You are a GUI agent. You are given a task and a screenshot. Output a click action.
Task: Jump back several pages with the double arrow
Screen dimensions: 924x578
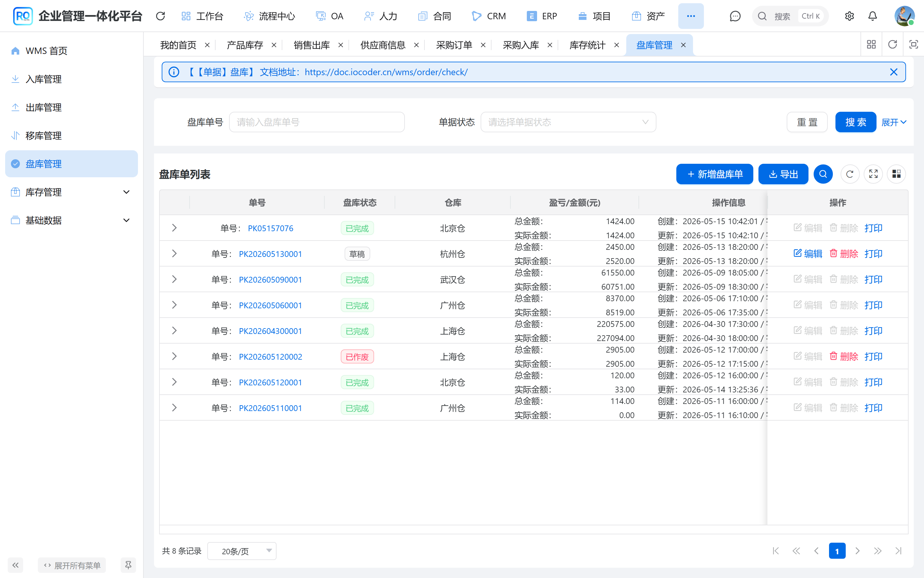796,551
